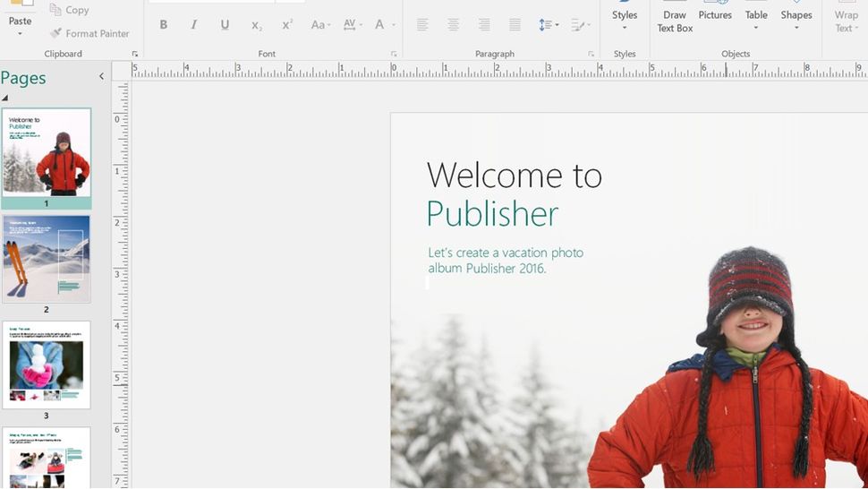
Task: Insert Pictures from the ribbon
Action: [x=715, y=14]
